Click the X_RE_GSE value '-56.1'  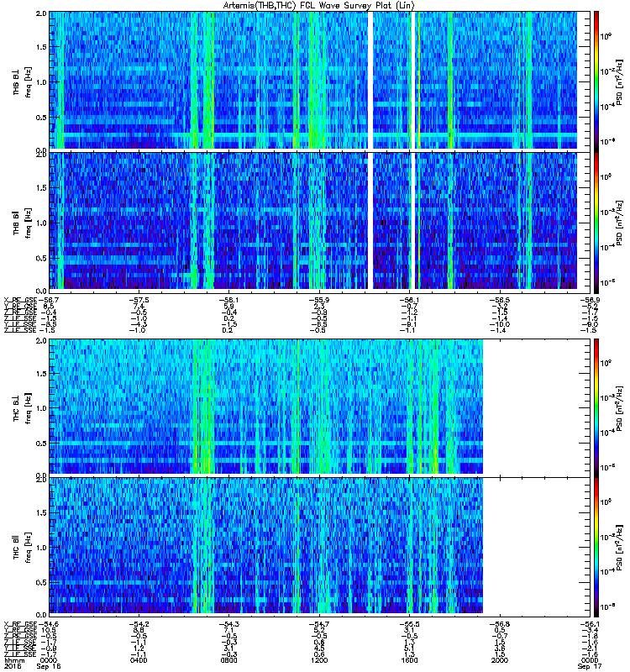pos(589,624)
